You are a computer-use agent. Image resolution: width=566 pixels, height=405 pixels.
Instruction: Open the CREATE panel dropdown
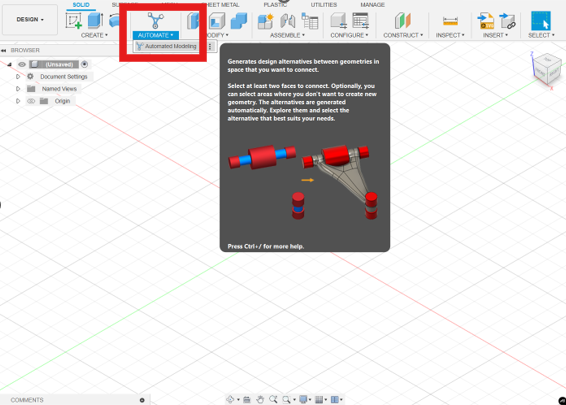(x=94, y=35)
